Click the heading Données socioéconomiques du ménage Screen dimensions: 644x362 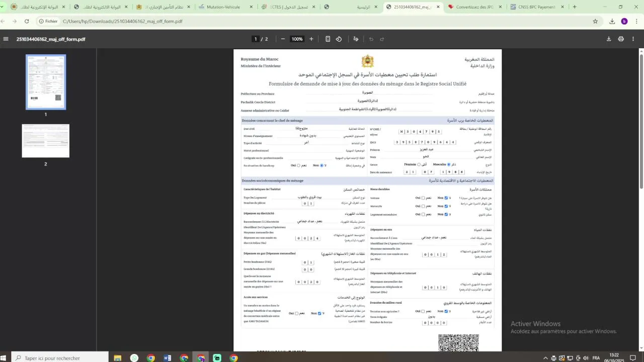pyautogui.click(x=273, y=180)
